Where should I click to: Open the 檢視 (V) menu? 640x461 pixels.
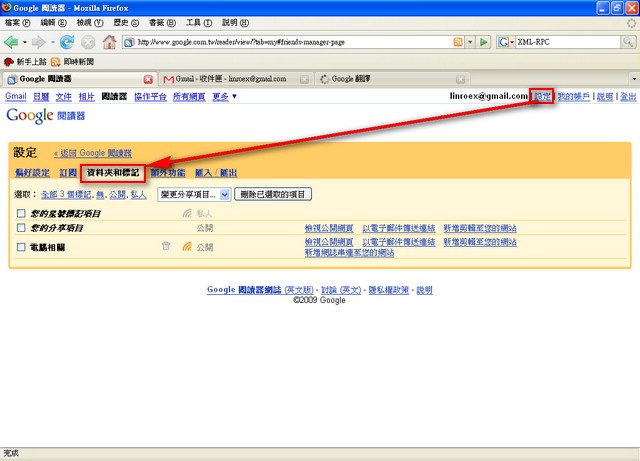coord(90,23)
